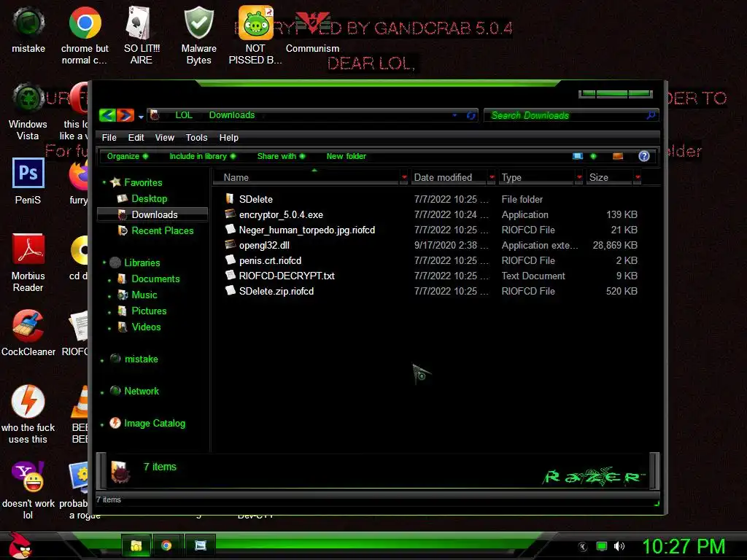Click the orange Forward arrow button
The width and height of the screenshot is (747, 560).
click(125, 115)
